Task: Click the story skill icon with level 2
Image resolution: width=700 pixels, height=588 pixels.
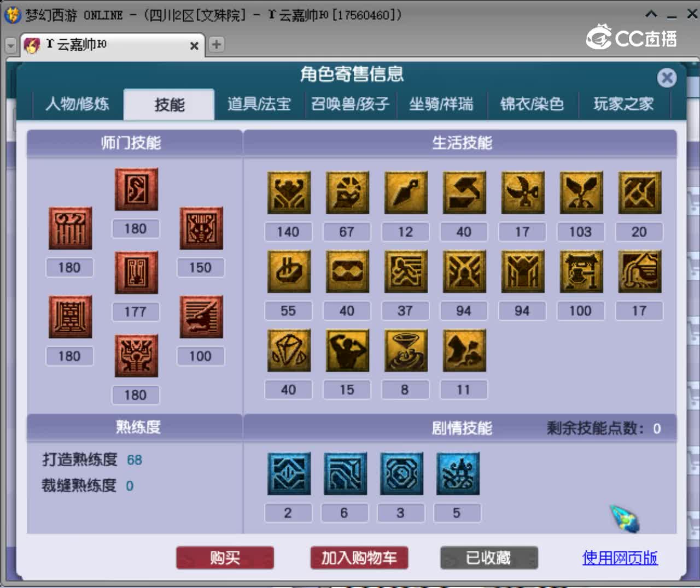Action: click(289, 473)
